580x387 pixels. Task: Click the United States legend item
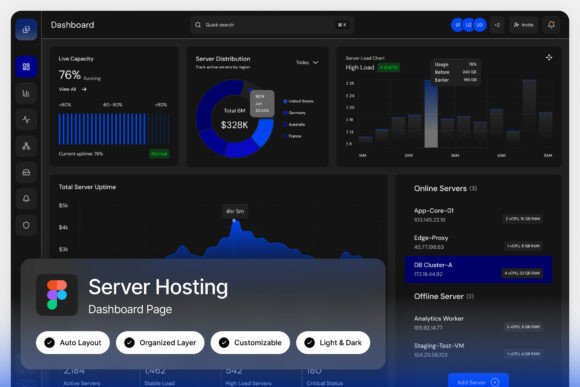(x=298, y=101)
